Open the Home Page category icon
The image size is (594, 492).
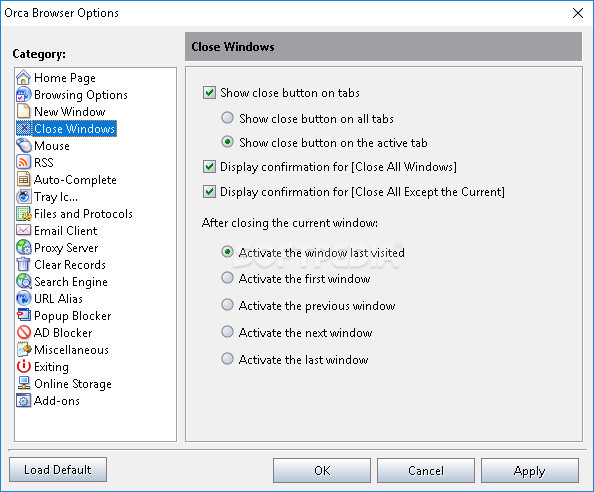[23, 78]
